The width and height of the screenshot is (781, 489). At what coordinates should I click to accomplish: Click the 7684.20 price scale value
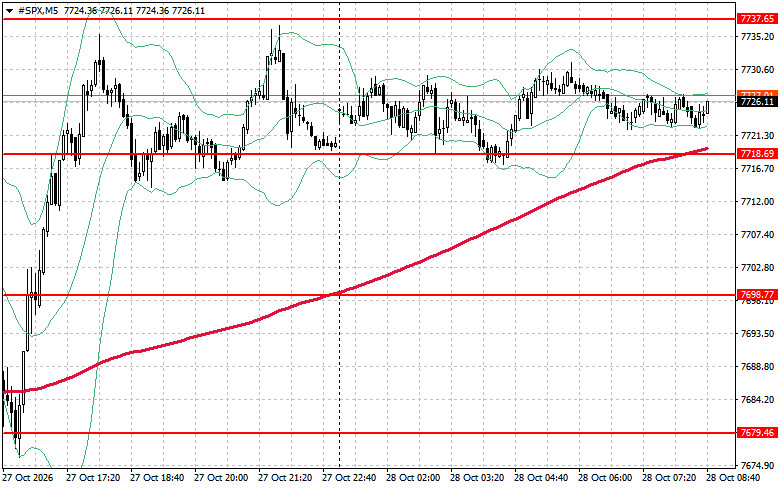758,399
